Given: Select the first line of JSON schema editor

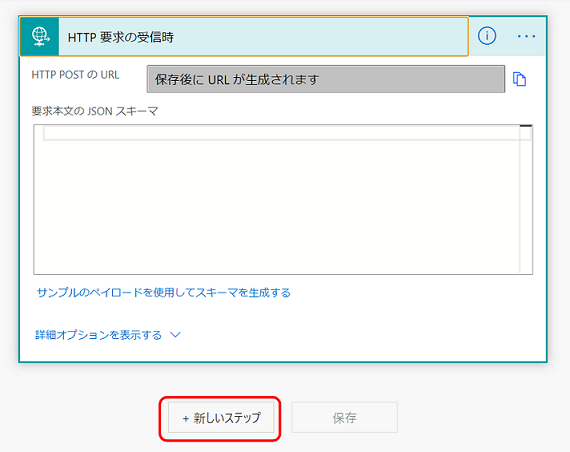Looking at the screenshot, I should coord(281,133).
